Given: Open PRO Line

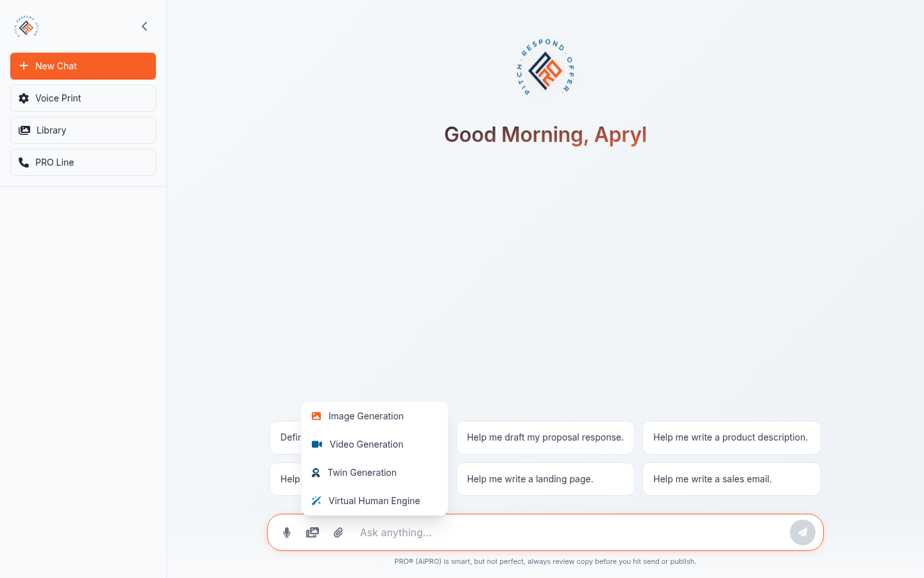Looking at the screenshot, I should pyautogui.click(x=83, y=162).
